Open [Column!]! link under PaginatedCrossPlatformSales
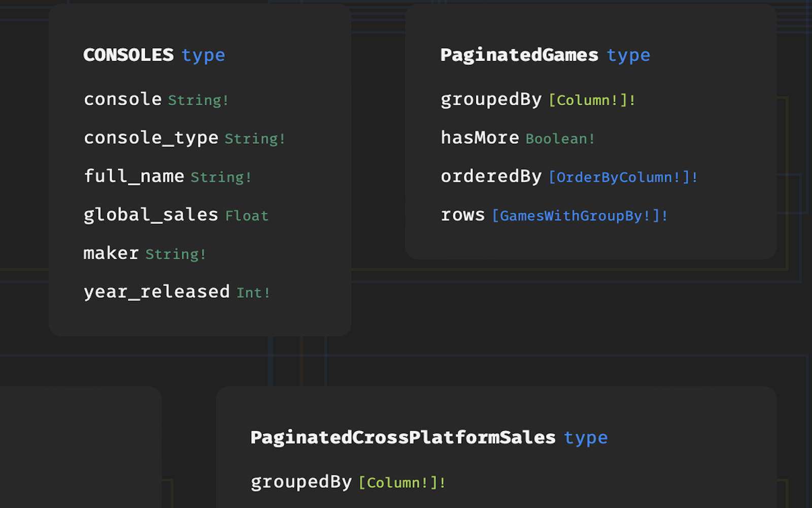Screen dimensions: 812x508 [x=402, y=483]
